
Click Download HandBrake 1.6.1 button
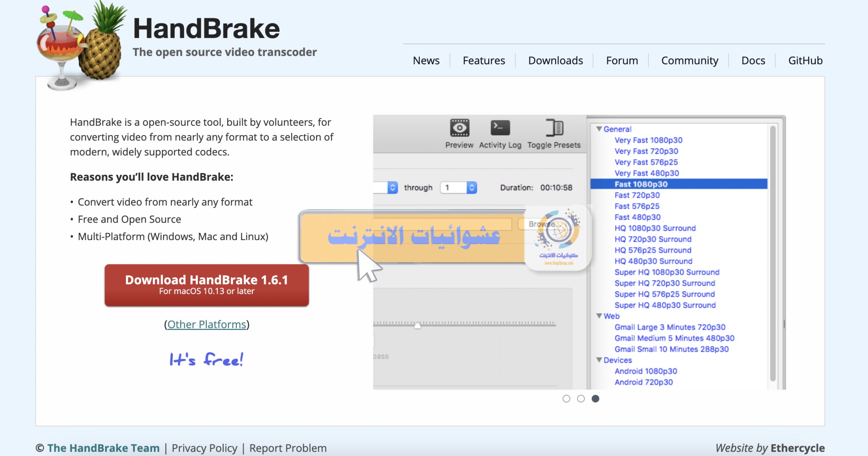pyautogui.click(x=206, y=285)
